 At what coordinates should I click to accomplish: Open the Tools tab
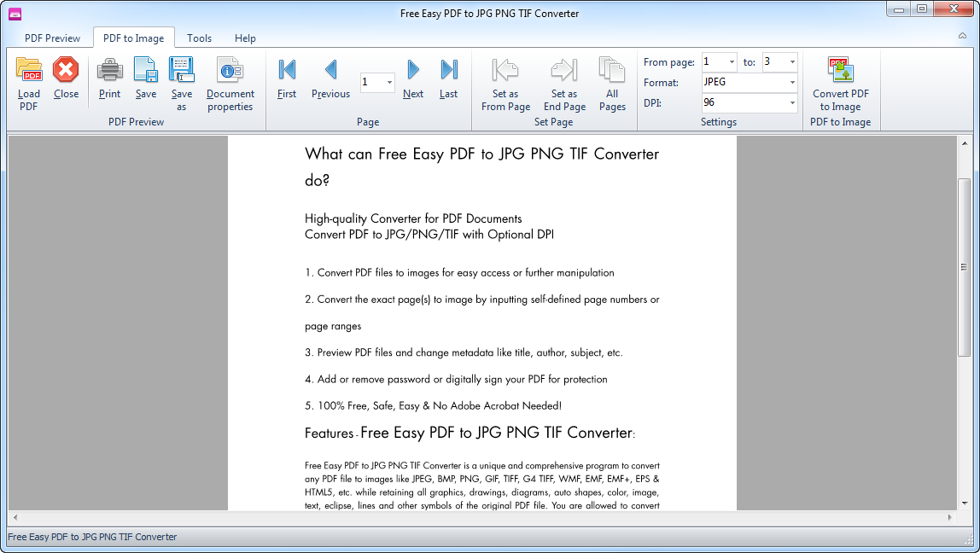coord(200,38)
